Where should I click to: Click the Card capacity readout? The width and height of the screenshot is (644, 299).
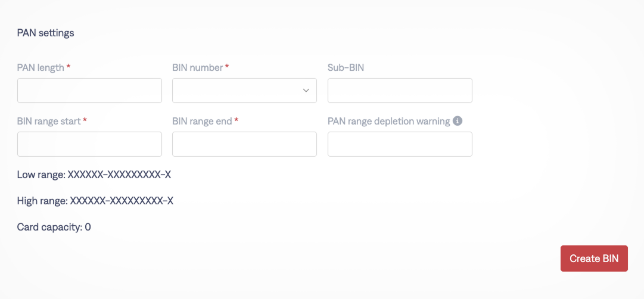pyautogui.click(x=54, y=227)
